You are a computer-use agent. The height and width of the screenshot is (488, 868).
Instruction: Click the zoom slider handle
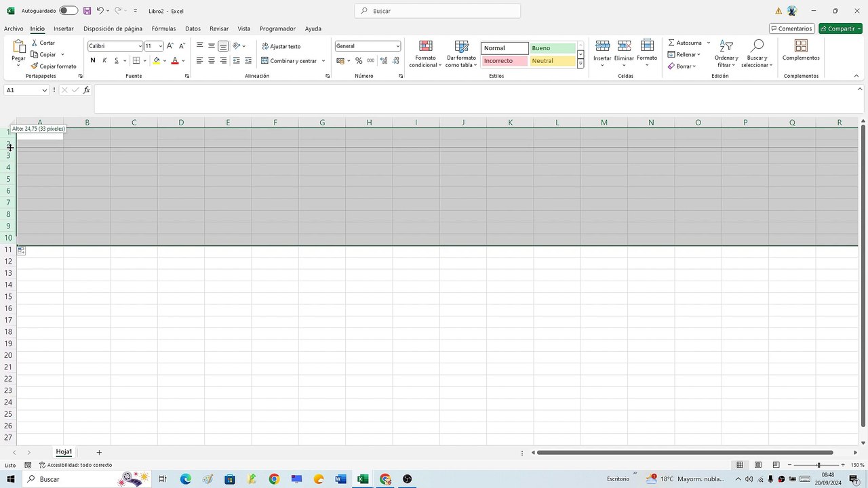coord(818,465)
